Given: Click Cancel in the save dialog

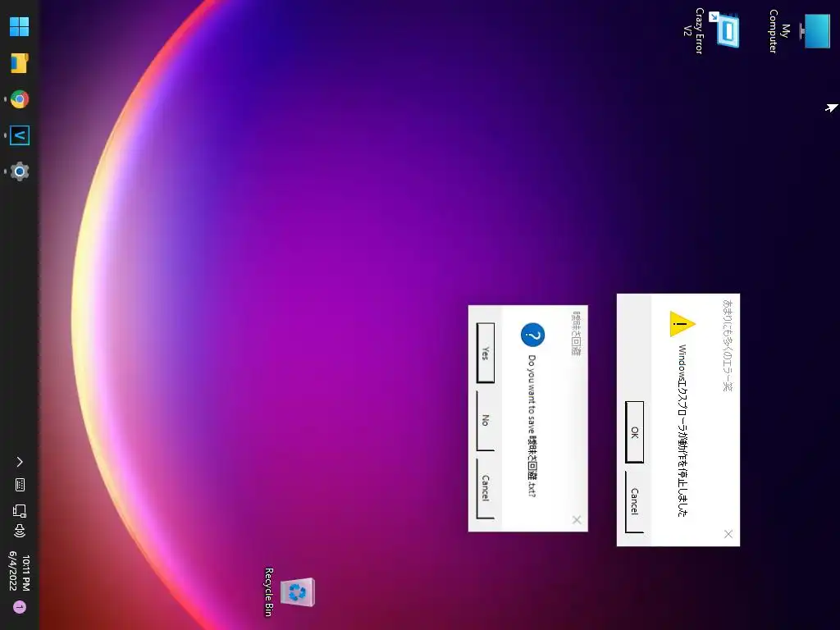Looking at the screenshot, I should [x=486, y=488].
